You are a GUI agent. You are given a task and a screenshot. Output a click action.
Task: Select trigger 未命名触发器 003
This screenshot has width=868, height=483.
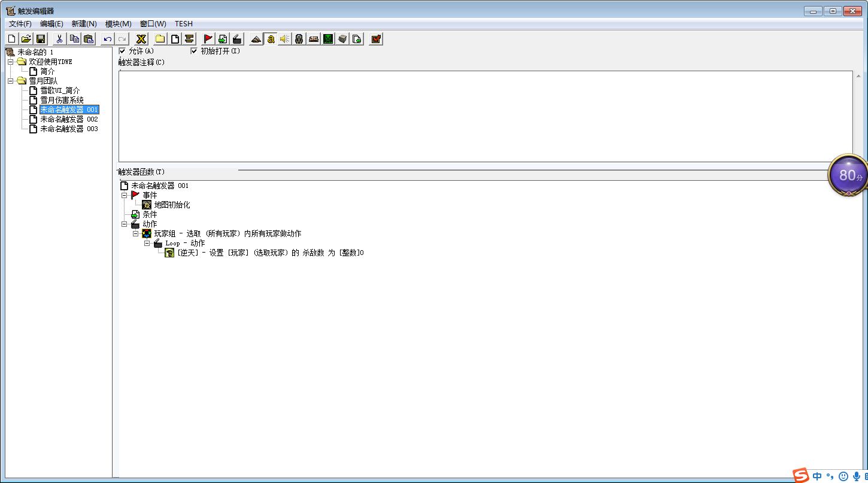point(68,129)
